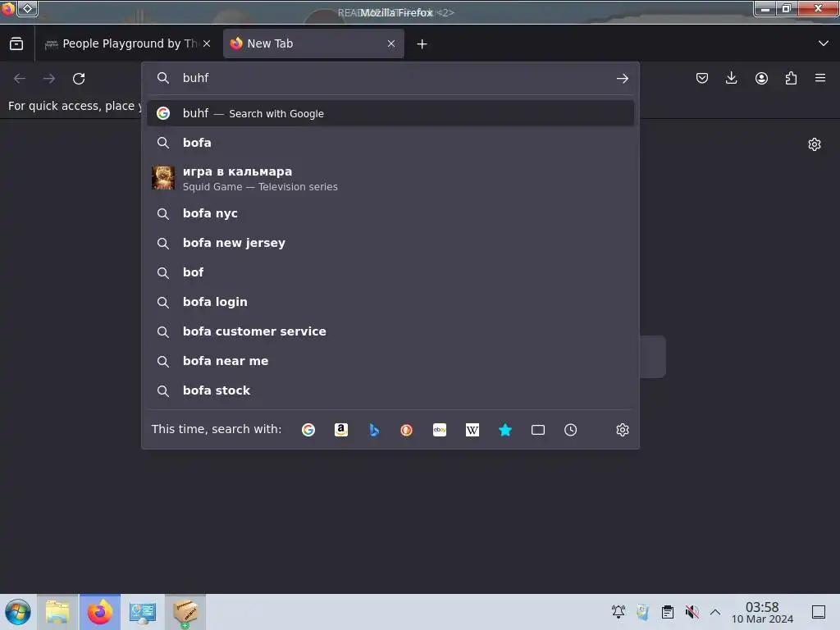Open new tab personalization settings gear
The image size is (840, 630).
[815, 144]
